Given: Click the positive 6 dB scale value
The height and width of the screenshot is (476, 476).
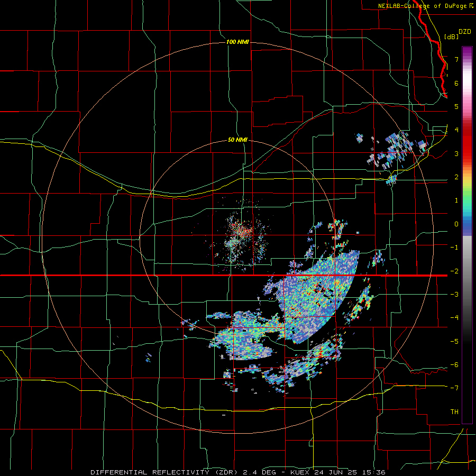Looking at the screenshot, I should point(456,83).
